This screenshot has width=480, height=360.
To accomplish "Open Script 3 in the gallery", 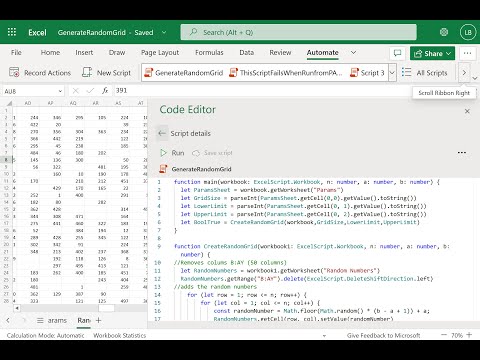I will tap(367, 73).
